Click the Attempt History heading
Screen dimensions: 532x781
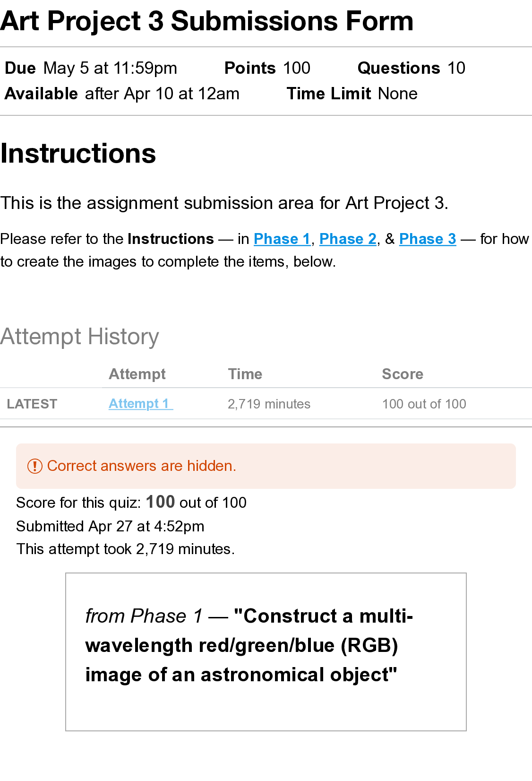(x=80, y=337)
